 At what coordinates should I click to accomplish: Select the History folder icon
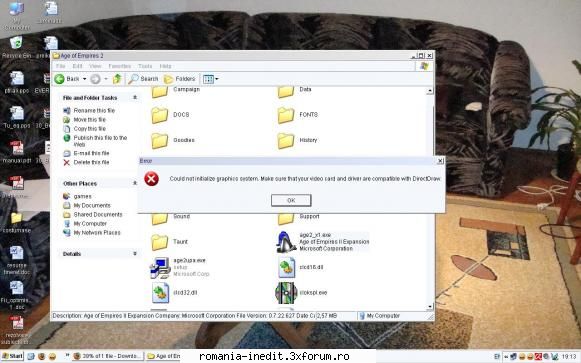(x=286, y=141)
